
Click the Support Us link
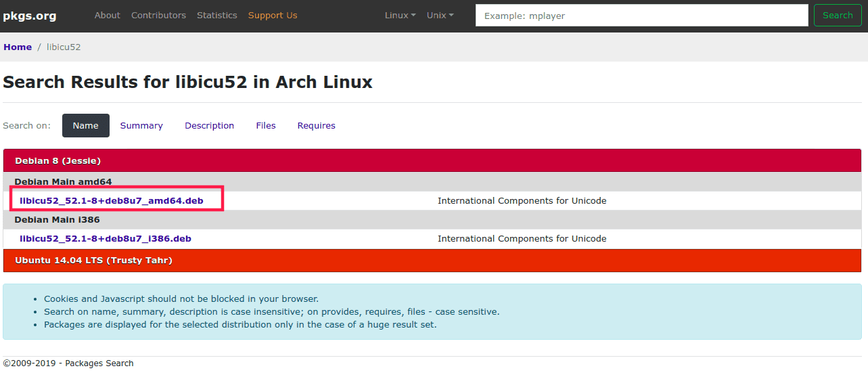click(x=272, y=16)
